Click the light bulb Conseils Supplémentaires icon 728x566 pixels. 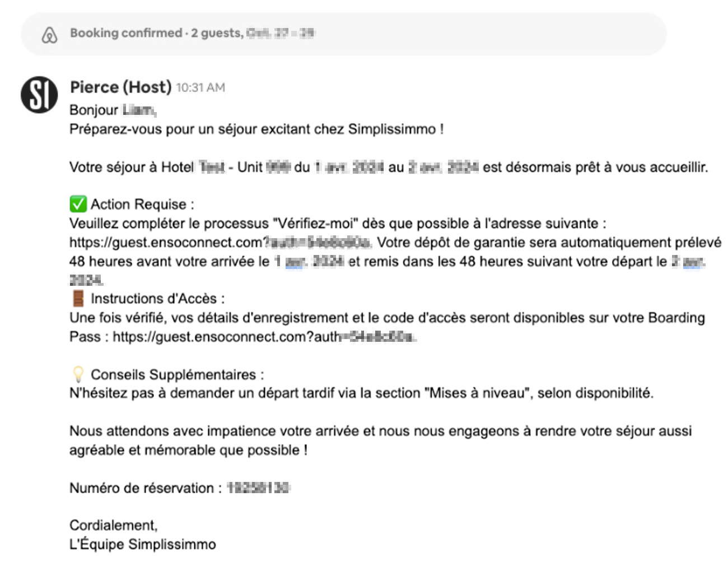click(78, 374)
